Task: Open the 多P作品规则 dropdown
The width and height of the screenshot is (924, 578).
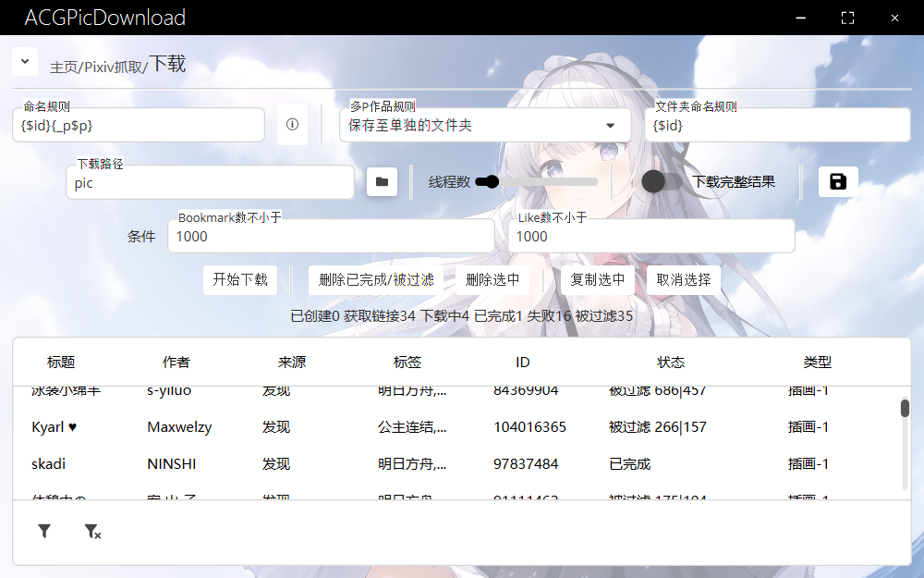Action: click(x=485, y=125)
